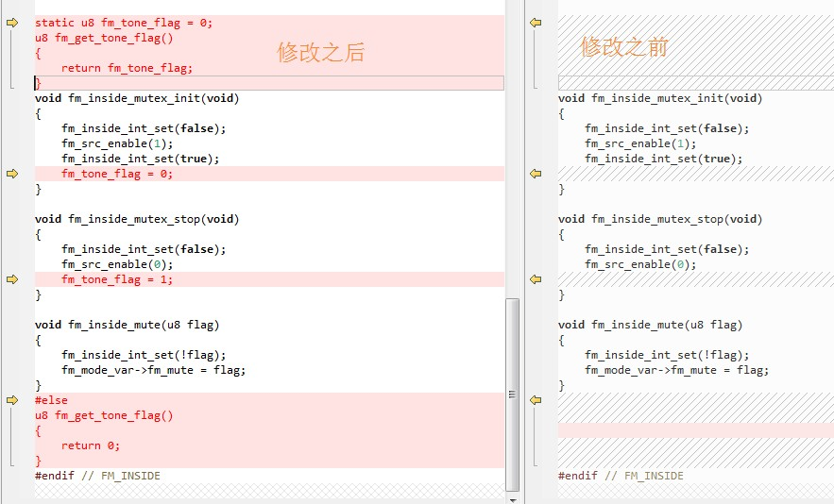Click right pane's copy-left arrow after 'fm_src_enable(0);'
Viewport: 834px width, 504px height.
pos(536,279)
